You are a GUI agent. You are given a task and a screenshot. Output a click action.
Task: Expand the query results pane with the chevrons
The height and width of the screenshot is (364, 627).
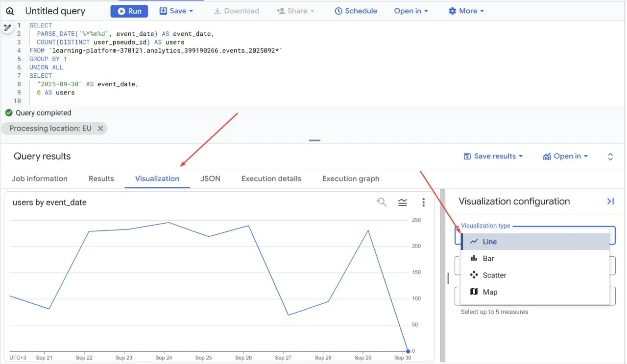[x=610, y=157]
